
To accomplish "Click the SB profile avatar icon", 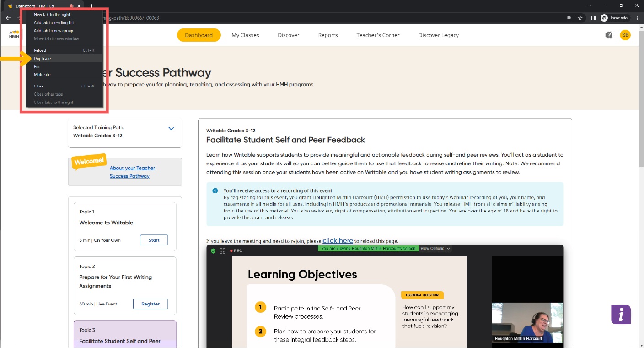I will point(625,35).
